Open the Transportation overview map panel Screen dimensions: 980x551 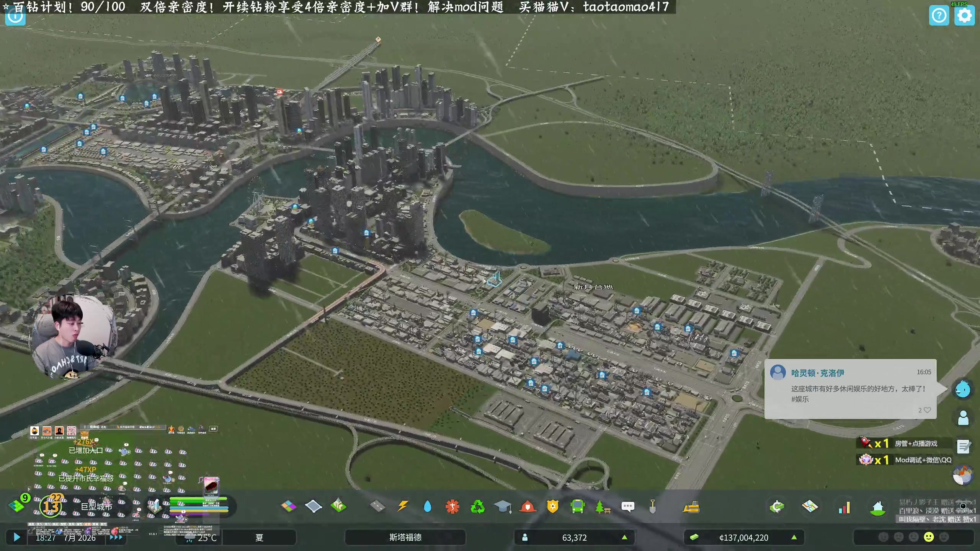[x=810, y=507]
